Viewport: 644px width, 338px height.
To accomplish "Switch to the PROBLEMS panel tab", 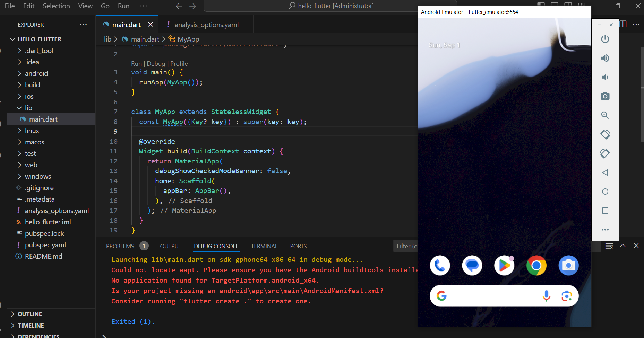I will click(120, 246).
